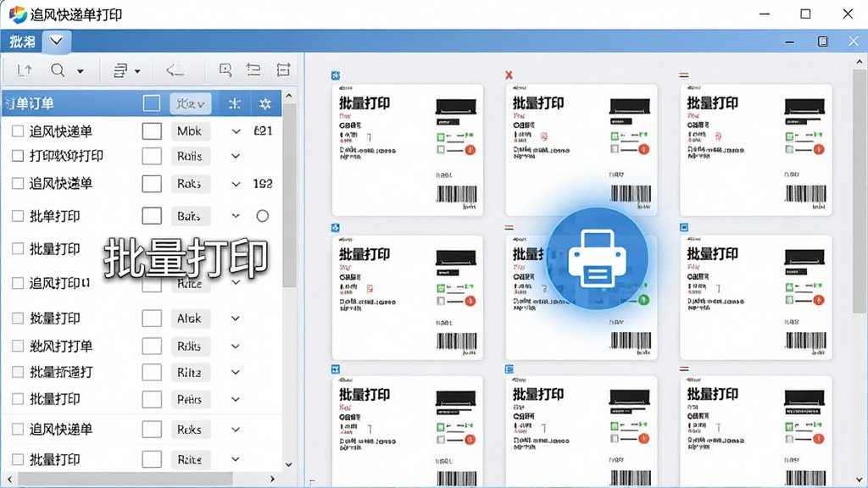
Task: Tick the leading checkbox for 追风打印
Action: pyautogui.click(x=18, y=283)
